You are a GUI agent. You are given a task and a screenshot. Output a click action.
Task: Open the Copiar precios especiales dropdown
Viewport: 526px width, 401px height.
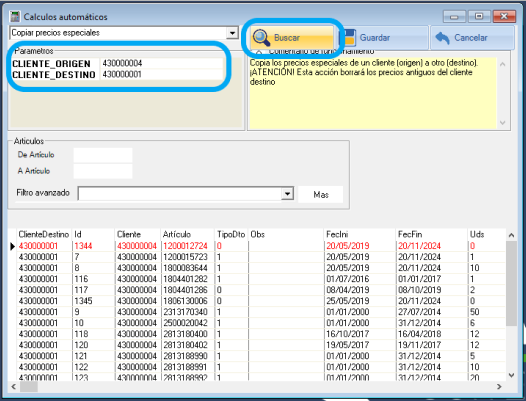(x=232, y=33)
